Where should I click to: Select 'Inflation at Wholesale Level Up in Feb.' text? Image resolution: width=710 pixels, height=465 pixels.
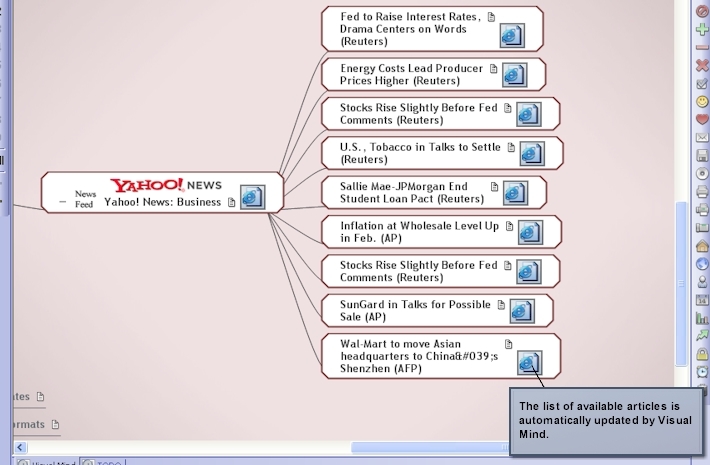click(x=419, y=232)
